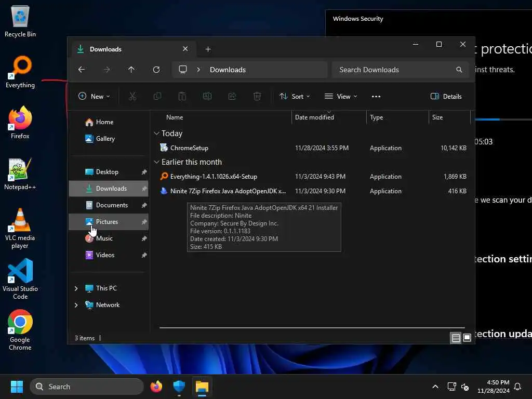This screenshot has height=399, width=532.
Task: Launch VLC media player shortcut
Action: (20, 228)
